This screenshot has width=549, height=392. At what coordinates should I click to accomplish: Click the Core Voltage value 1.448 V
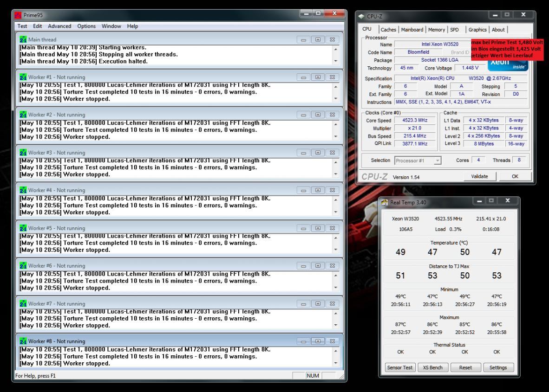point(470,68)
